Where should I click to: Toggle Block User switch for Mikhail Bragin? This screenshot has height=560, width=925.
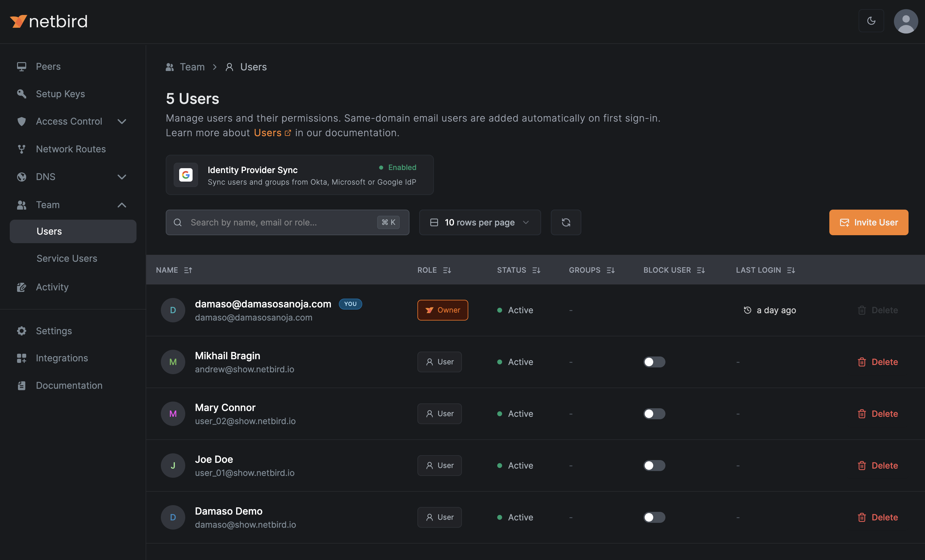654,362
